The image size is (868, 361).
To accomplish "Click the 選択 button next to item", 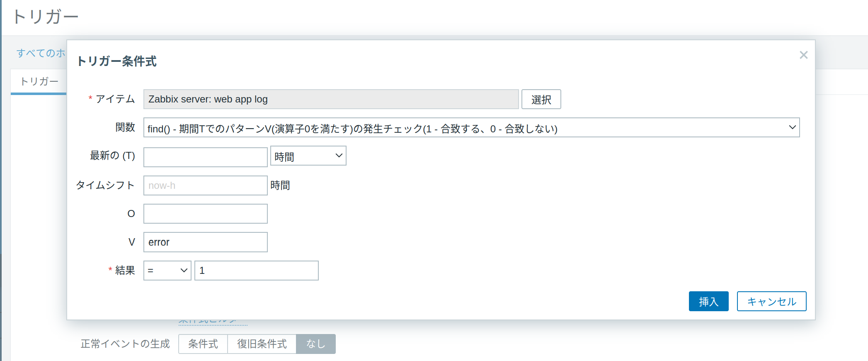I will click(x=541, y=100).
